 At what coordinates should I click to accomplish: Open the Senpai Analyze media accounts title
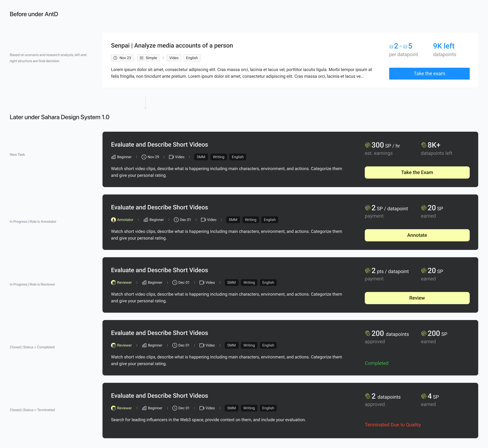(172, 46)
